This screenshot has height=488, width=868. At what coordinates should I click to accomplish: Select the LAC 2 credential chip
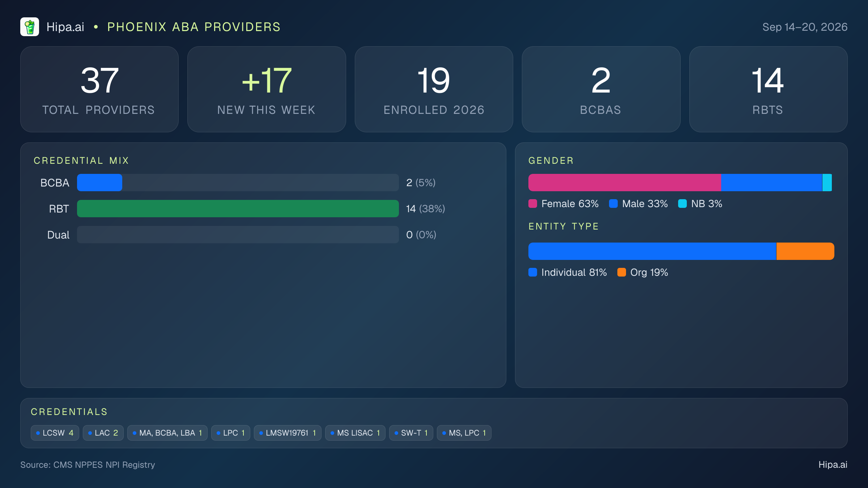click(x=103, y=433)
